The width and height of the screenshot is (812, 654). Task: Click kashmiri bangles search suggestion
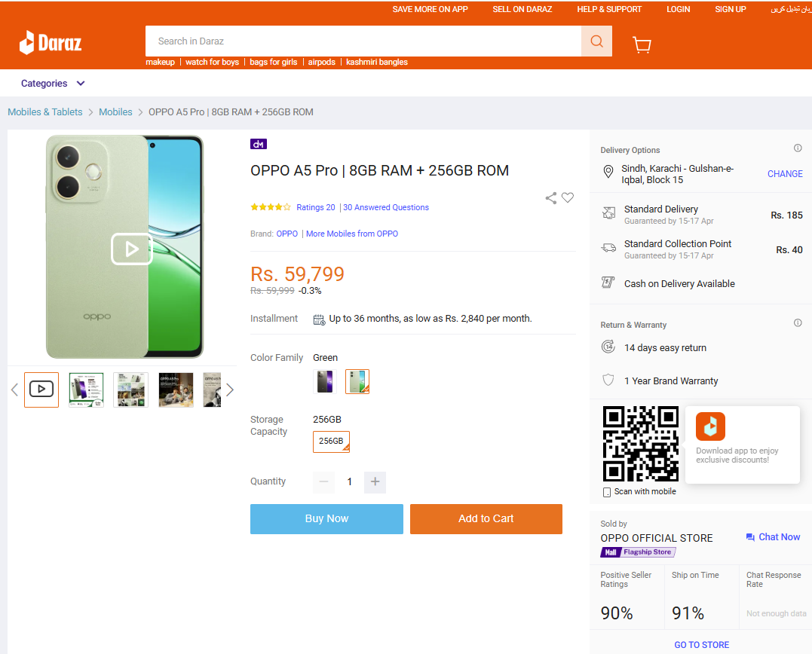coord(376,62)
